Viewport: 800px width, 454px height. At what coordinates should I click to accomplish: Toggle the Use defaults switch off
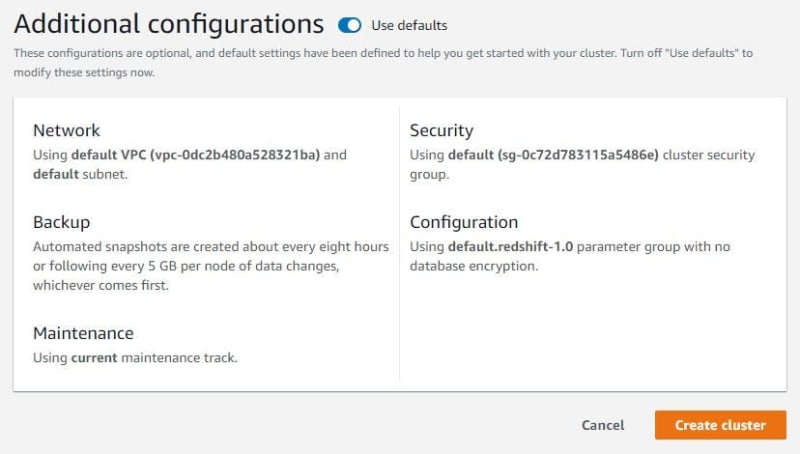point(349,25)
